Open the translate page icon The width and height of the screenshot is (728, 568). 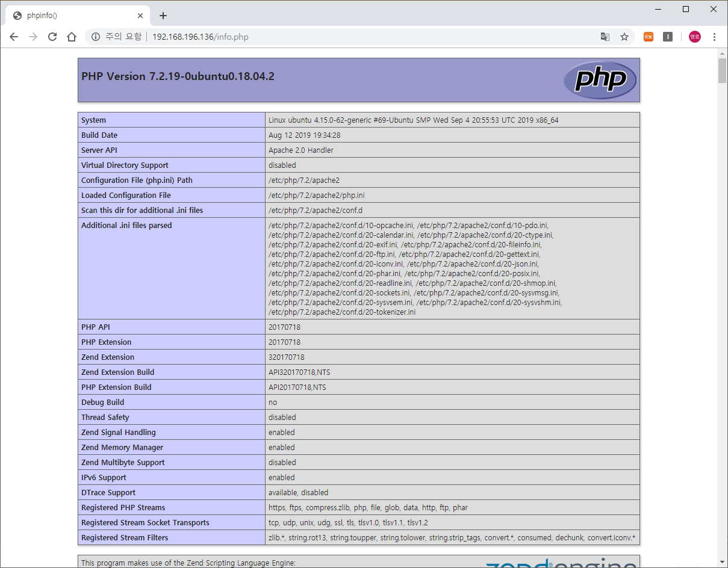(605, 37)
